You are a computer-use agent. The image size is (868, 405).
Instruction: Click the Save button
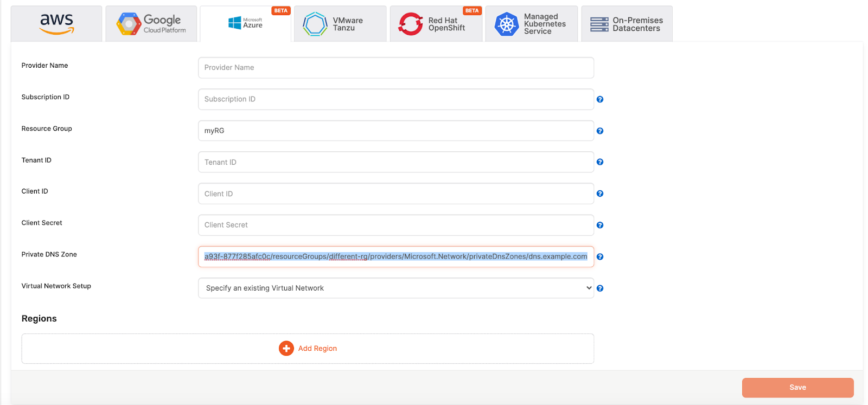pos(798,388)
